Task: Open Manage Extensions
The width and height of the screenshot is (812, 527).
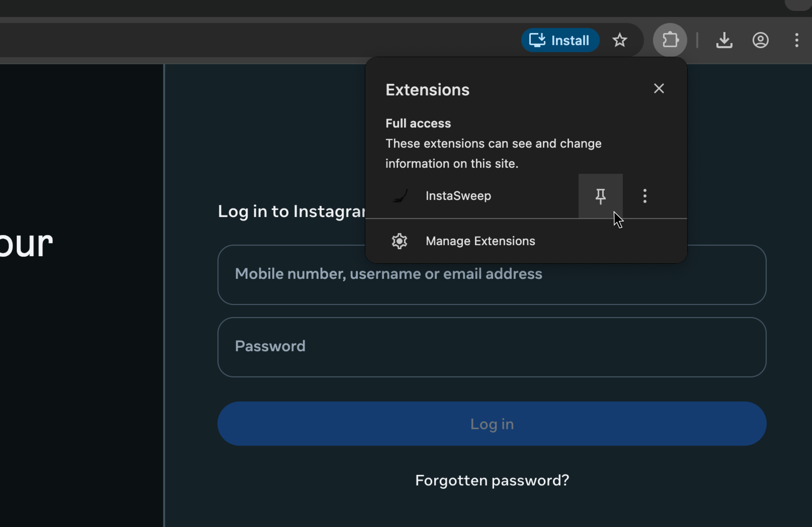Action: tap(480, 241)
